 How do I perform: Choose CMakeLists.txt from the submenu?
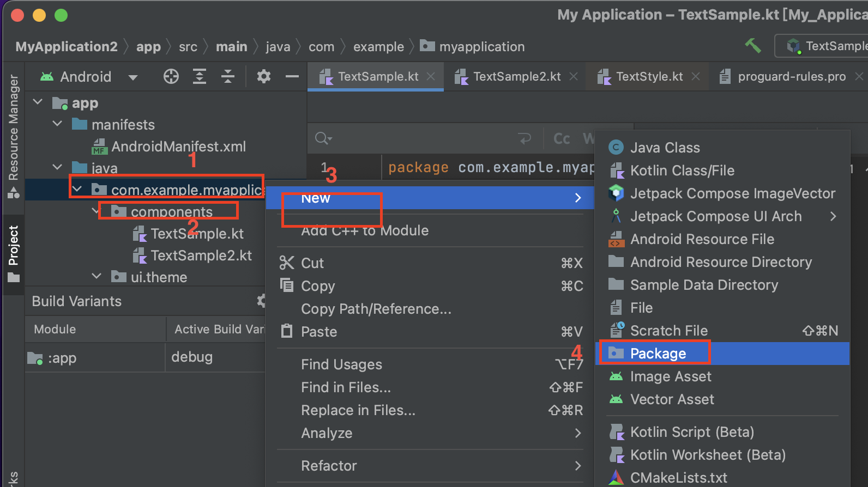pyautogui.click(x=722, y=477)
